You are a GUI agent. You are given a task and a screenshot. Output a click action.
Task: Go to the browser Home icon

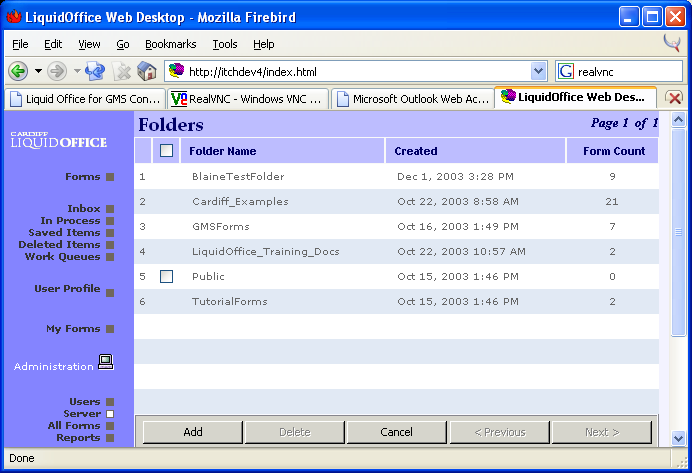coord(147,71)
